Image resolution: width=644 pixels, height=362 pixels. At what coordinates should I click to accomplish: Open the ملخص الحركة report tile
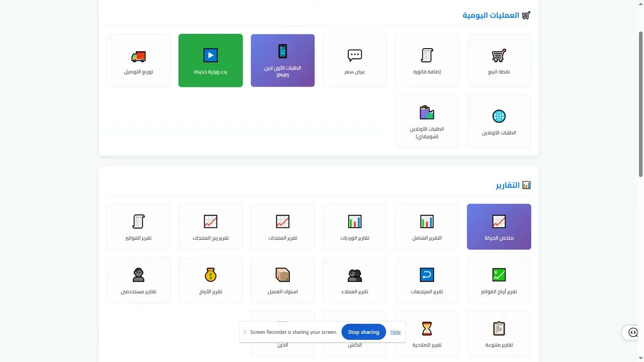499,227
